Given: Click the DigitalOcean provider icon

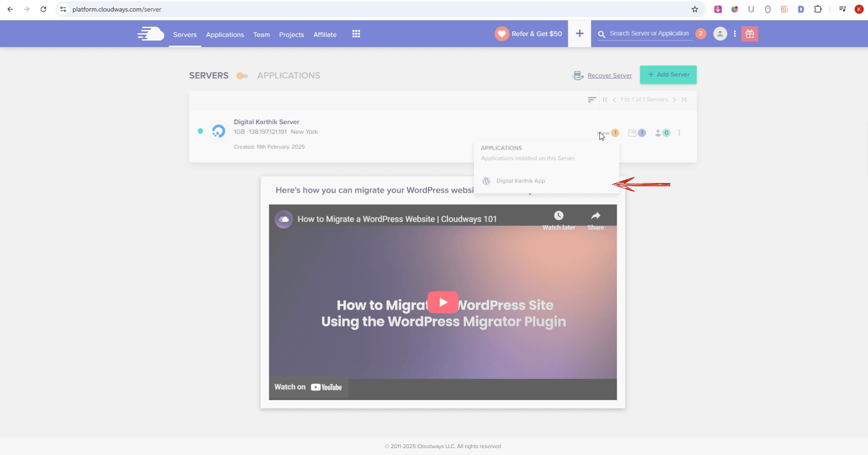Looking at the screenshot, I should pyautogui.click(x=218, y=131).
